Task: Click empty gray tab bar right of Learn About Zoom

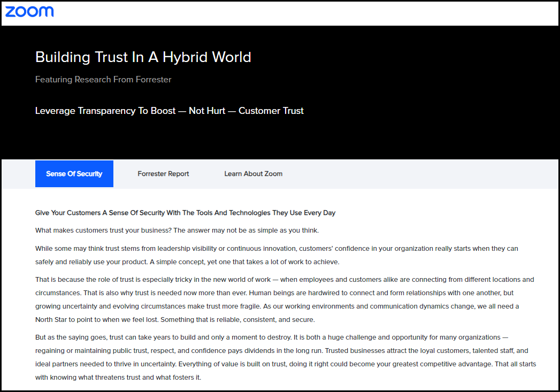Action: tap(417, 174)
